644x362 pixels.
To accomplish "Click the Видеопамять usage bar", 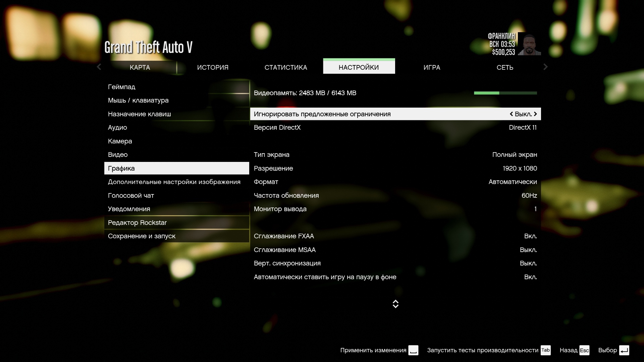I will coord(505,93).
